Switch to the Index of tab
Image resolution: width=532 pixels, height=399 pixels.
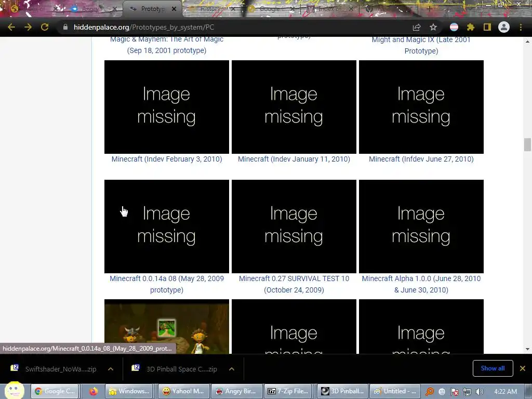tap(328, 9)
